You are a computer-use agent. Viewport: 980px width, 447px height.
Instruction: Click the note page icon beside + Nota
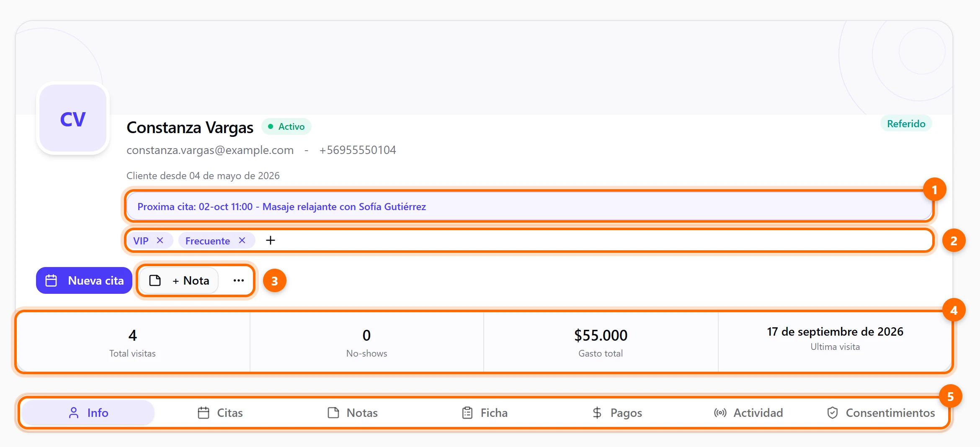[155, 280]
